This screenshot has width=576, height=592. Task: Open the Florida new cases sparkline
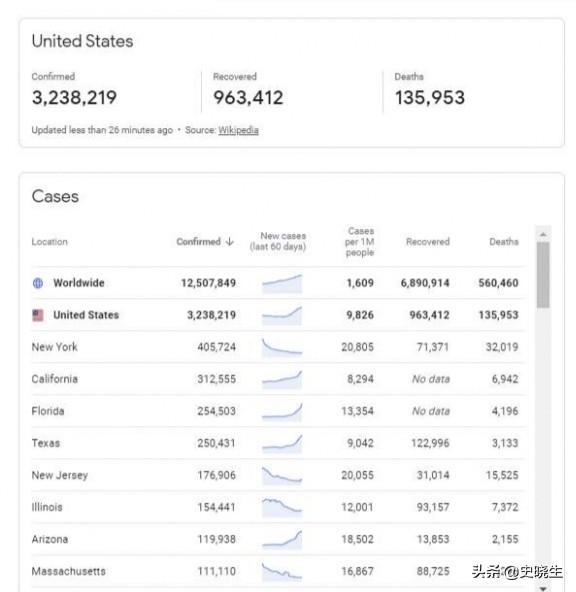282,412
